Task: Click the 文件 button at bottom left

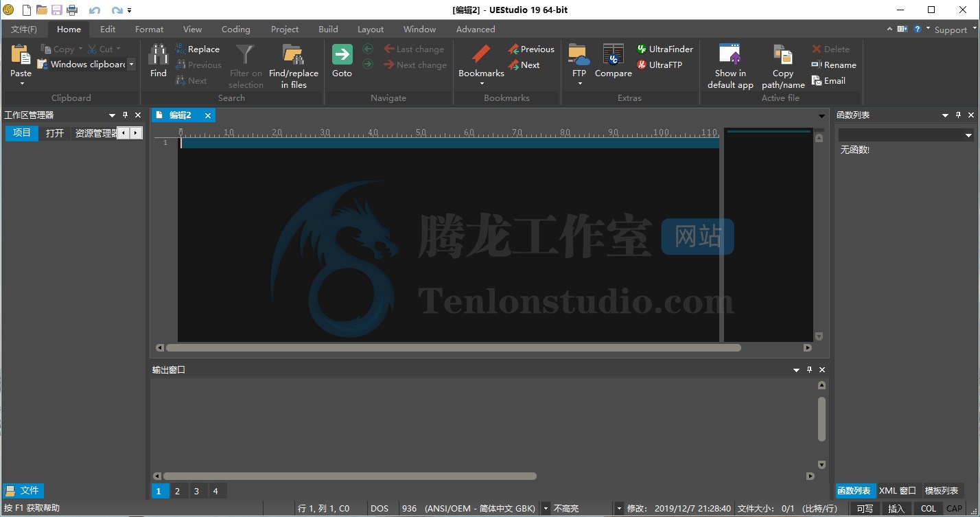Action: (x=23, y=491)
